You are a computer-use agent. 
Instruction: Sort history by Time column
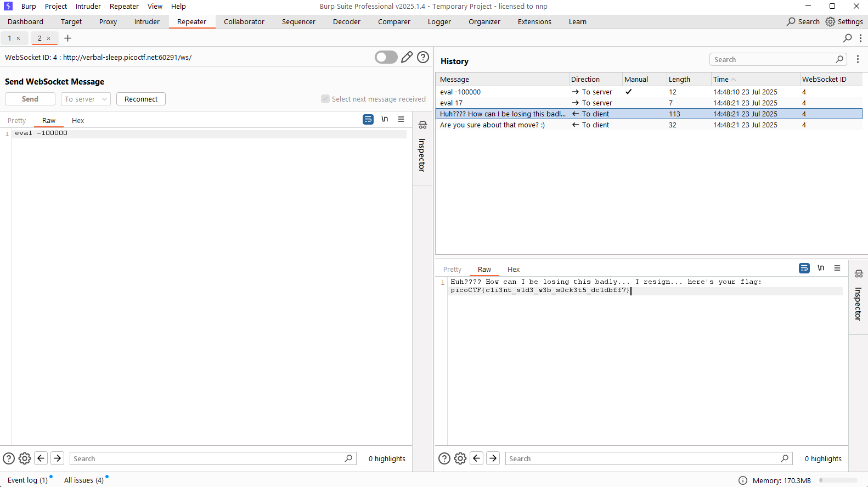coord(755,79)
